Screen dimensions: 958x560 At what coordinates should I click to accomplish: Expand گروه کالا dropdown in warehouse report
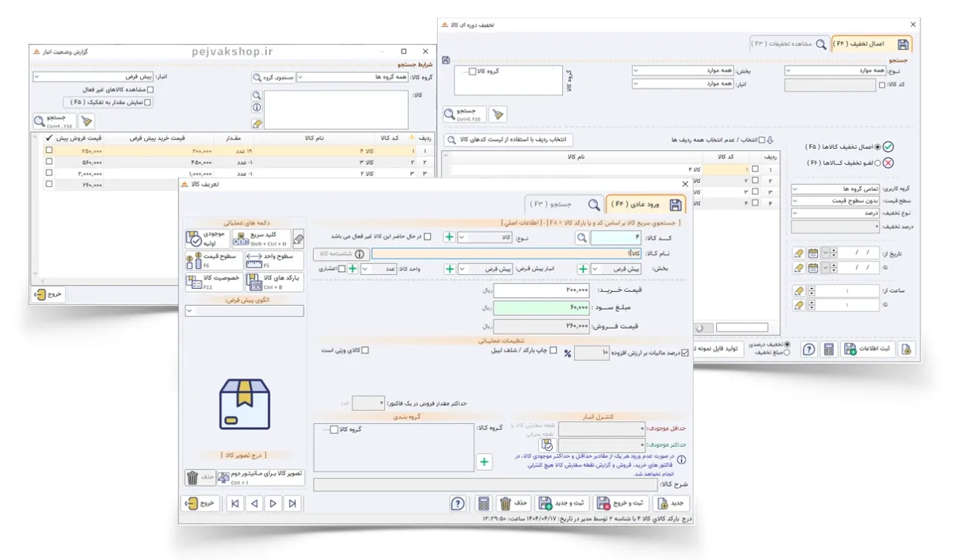coord(352,77)
